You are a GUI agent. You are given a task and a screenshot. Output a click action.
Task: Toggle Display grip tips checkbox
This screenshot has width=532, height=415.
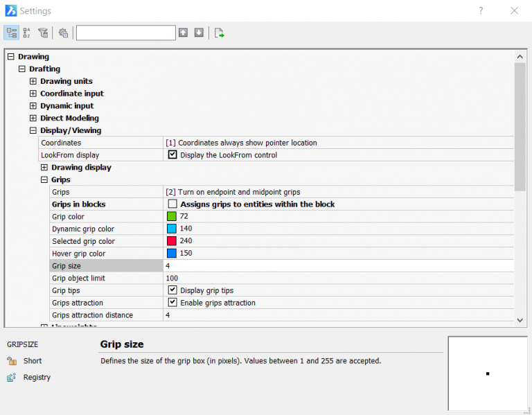(x=172, y=290)
